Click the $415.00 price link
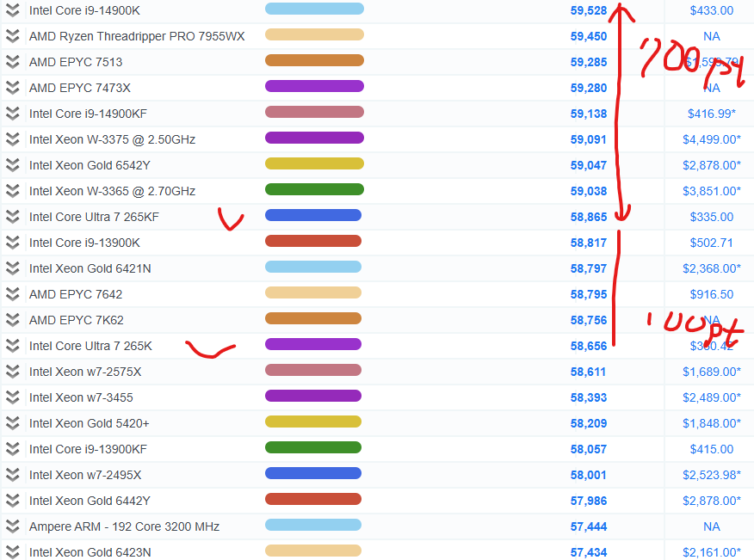Screen dimensions: 754x560 pos(712,449)
